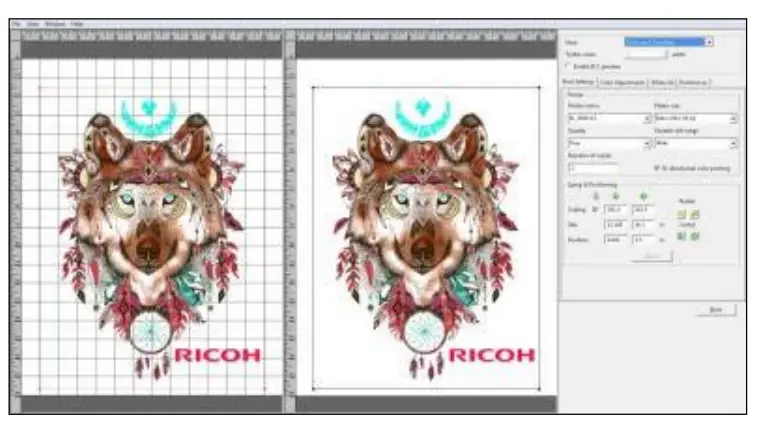Click the lock aspect ratio icon
Screen dimensions: 762x431
[x=596, y=196]
